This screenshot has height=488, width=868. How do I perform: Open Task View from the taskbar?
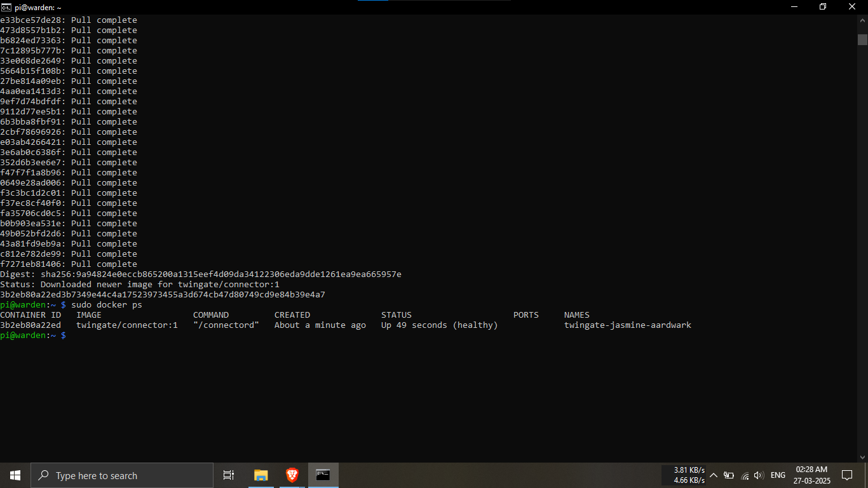(229, 475)
